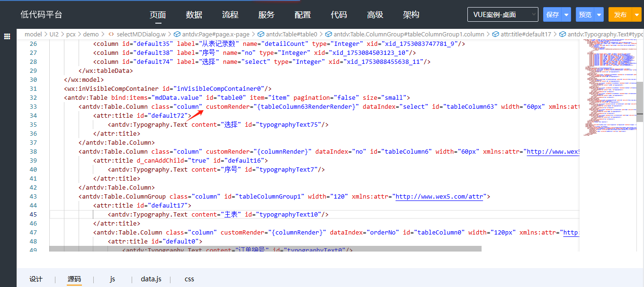Click the 发布 button
The image size is (644, 287).
point(620,15)
